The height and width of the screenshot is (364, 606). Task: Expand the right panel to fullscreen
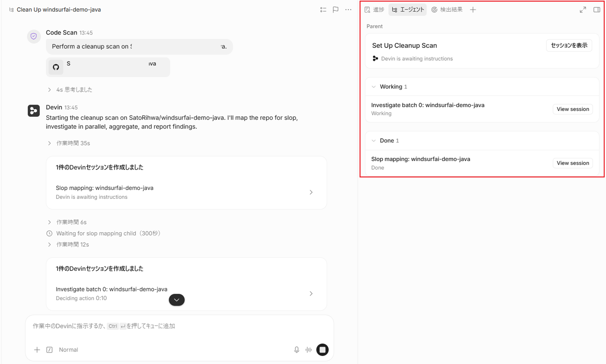[583, 10]
